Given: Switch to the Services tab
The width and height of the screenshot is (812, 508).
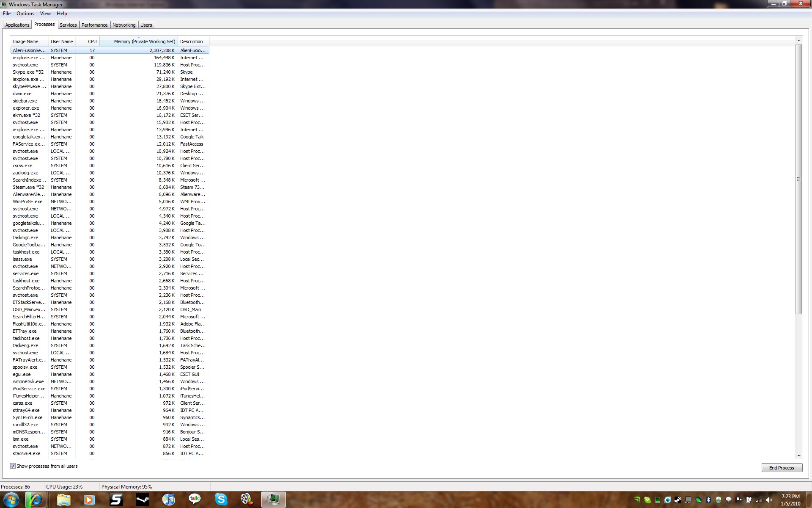Looking at the screenshot, I should click(68, 25).
